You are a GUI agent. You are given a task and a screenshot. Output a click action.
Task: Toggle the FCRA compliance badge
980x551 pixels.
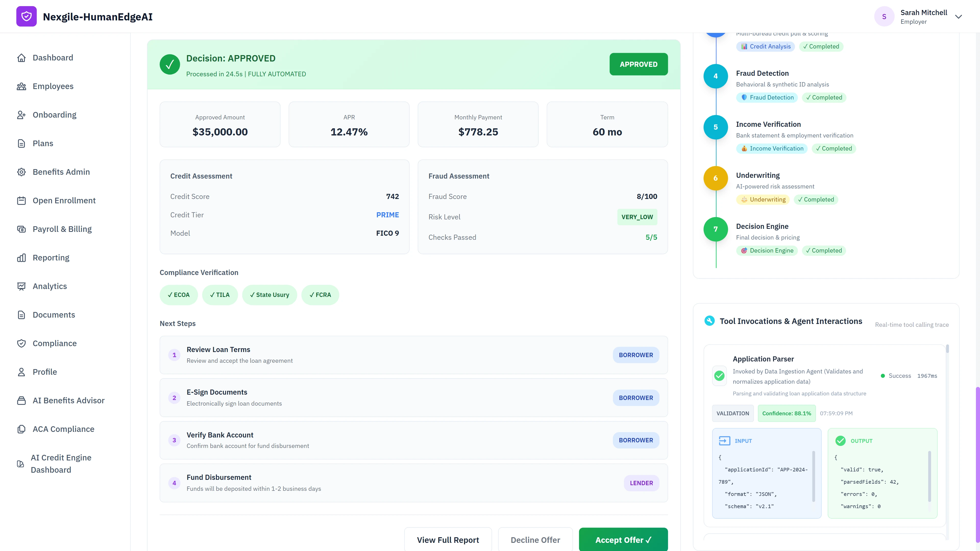[x=320, y=295]
